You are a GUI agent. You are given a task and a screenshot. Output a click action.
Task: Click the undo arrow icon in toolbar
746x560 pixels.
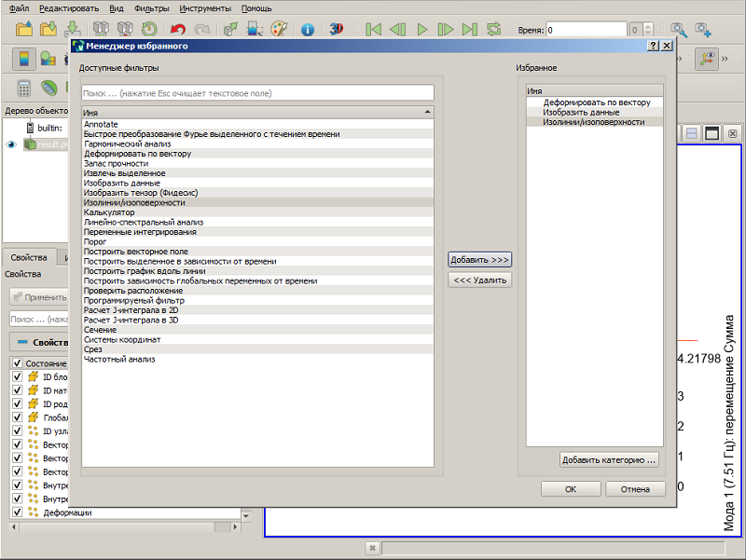(178, 30)
